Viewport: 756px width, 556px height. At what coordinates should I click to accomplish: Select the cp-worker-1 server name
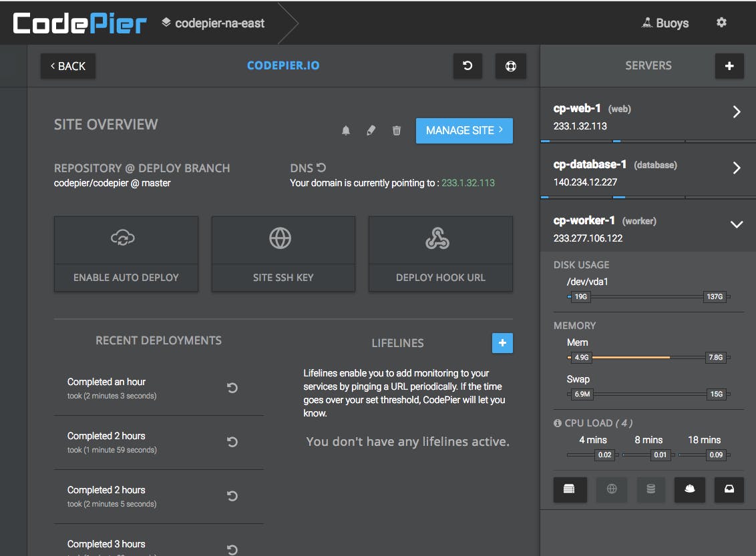point(584,221)
